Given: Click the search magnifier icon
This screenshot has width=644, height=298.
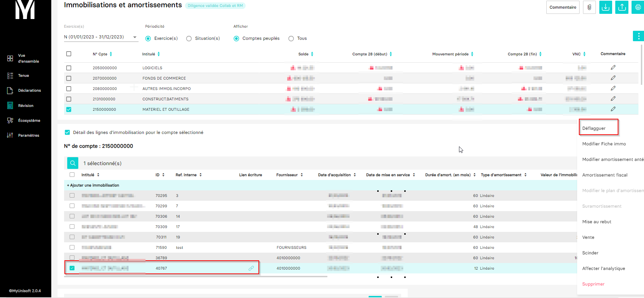Looking at the screenshot, I should 73,163.
